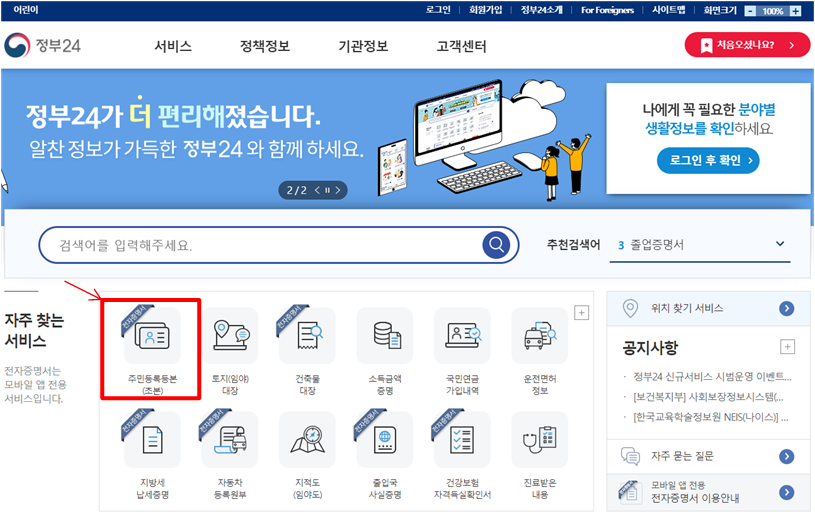
Task: Click the 회원가입 link
Action: pos(485,10)
